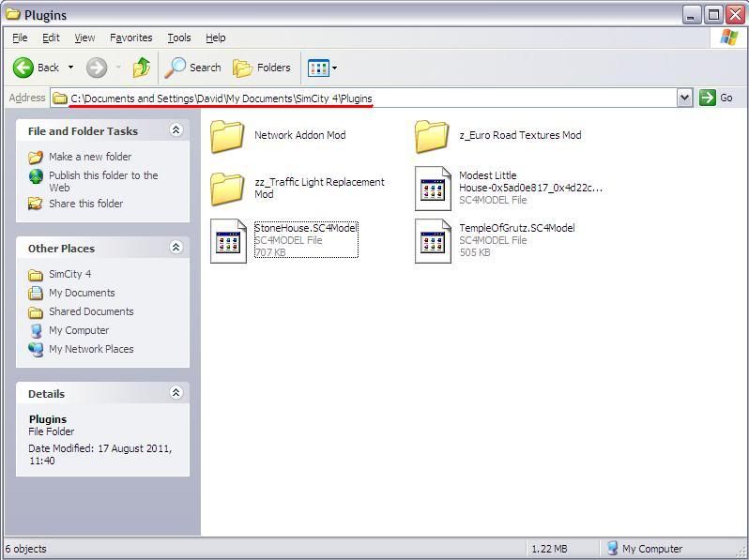Screen dimensions: 749x560
Task: Expand the Address bar dropdown arrow
Action: 684,98
